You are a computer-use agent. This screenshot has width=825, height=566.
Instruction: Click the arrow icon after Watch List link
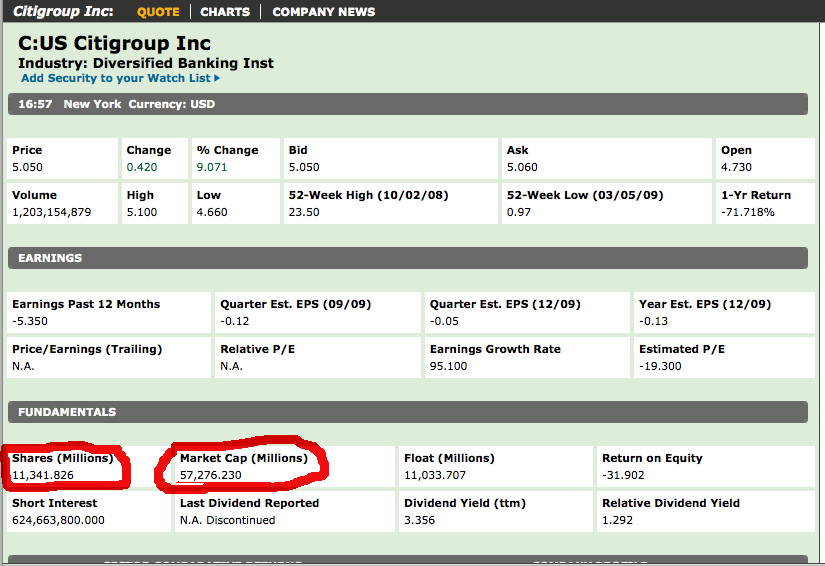click(217, 78)
